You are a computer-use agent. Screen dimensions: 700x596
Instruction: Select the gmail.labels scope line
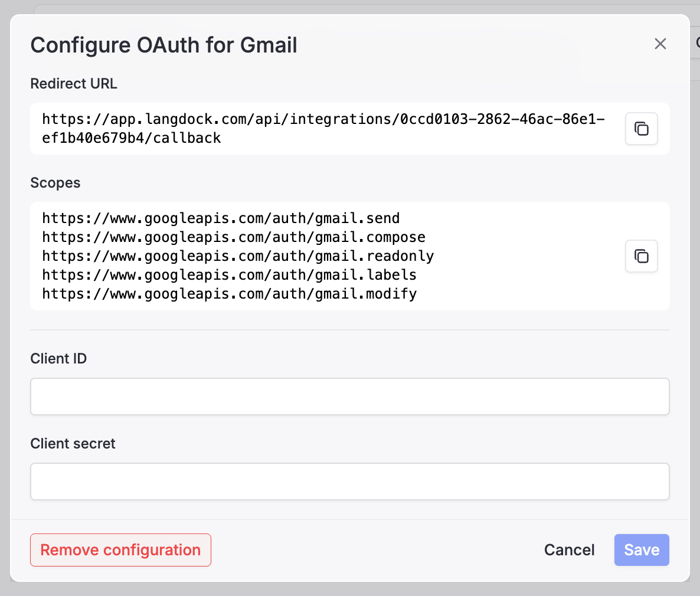(230, 274)
